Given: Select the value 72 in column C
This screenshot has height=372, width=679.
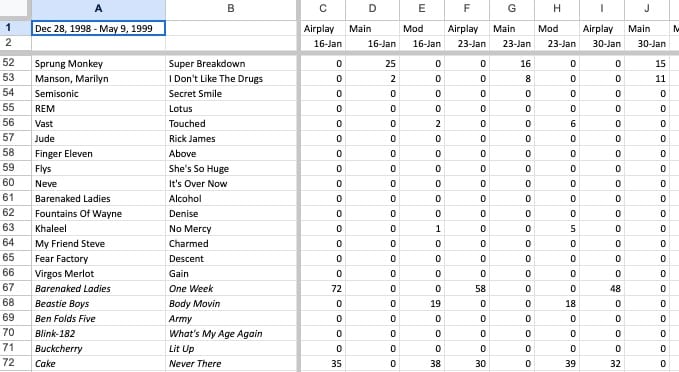Looking at the screenshot, I should [x=323, y=288].
